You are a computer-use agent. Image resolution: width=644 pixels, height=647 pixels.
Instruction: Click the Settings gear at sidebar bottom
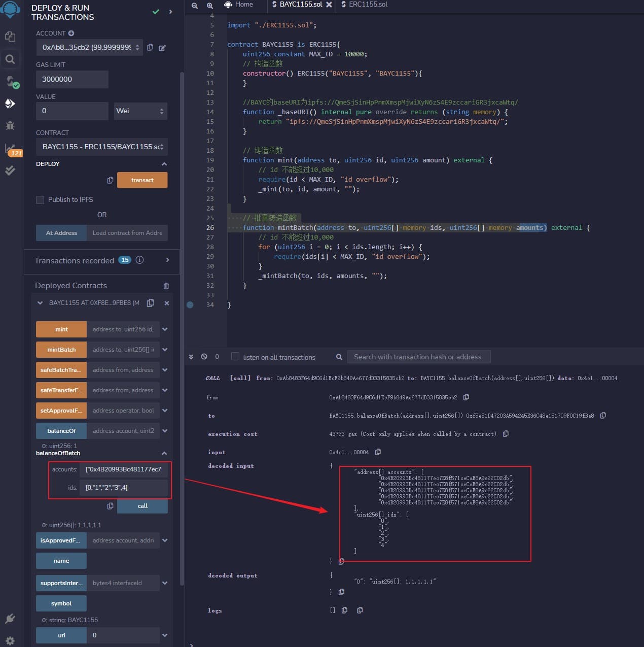tap(10, 640)
